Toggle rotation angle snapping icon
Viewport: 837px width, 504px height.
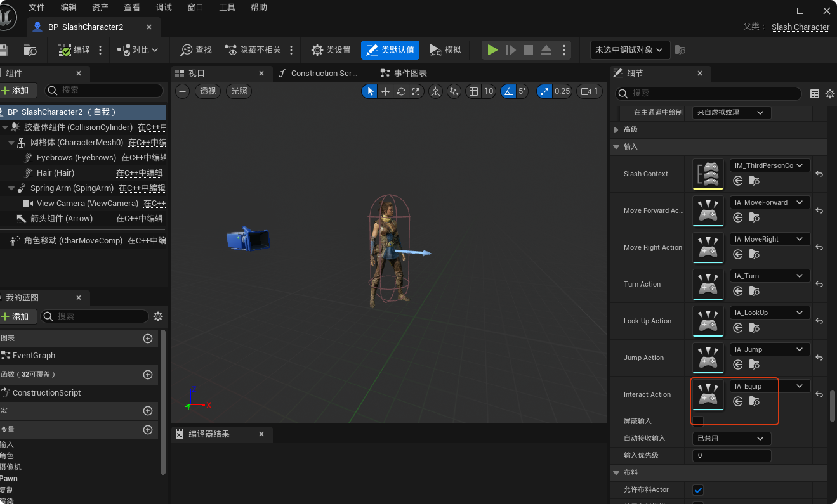coord(508,91)
